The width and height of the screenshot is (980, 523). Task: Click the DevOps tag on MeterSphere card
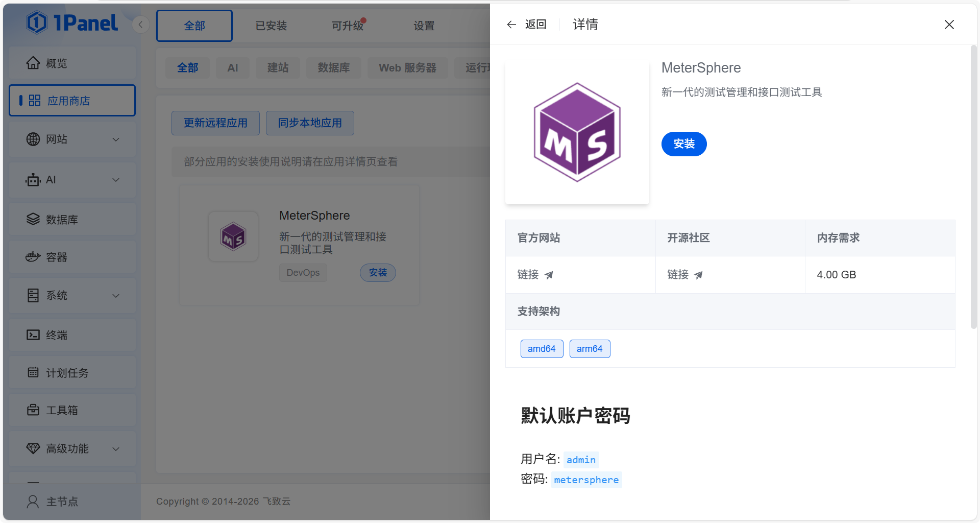pyautogui.click(x=303, y=273)
